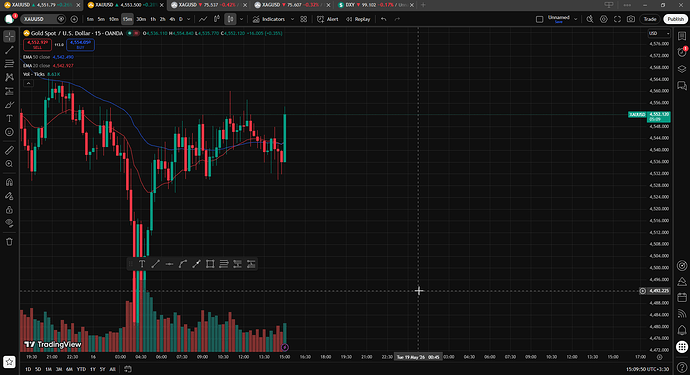Open forecasting and measurement tools
690x375 pixels.
(x=9, y=91)
